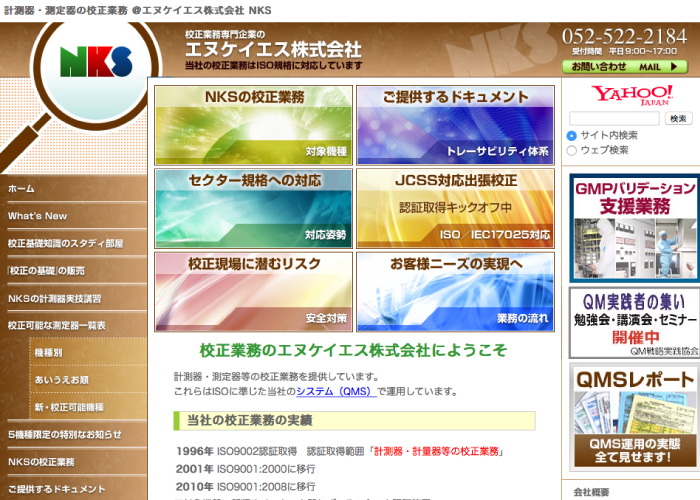Click the お問い合わせ MAIL button
The image size is (700, 500).
click(x=625, y=67)
